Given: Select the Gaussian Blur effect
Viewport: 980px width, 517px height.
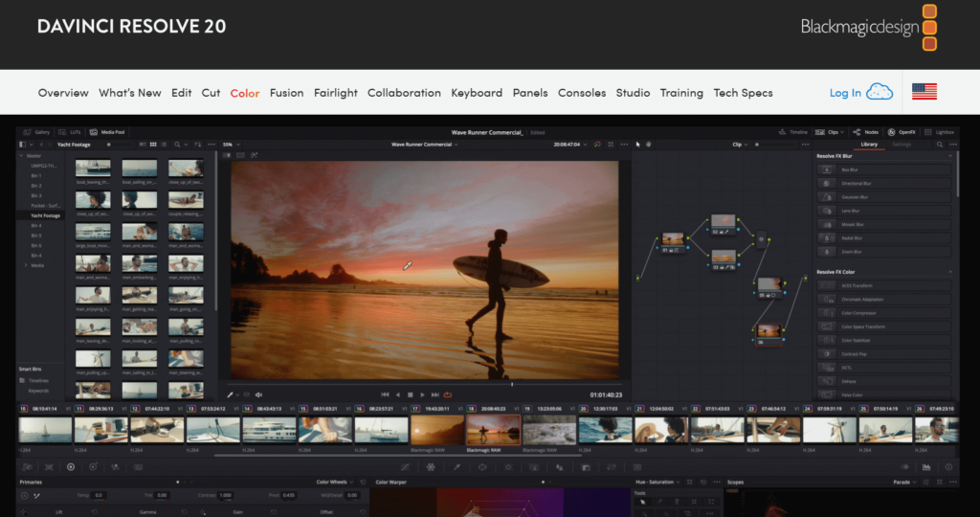Looking at the screenshot, I should tap(884, 197).
